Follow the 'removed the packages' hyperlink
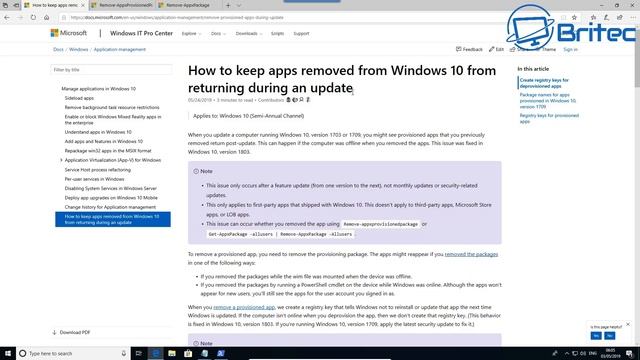Screen dimensions: 640x360 click(x=471, y=254)
